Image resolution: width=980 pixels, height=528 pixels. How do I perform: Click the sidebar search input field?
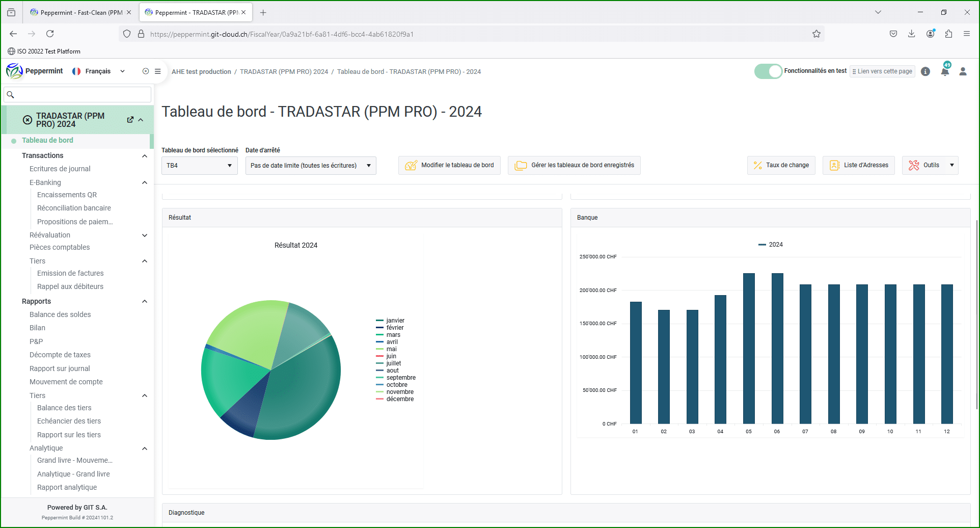coord(77,95)
